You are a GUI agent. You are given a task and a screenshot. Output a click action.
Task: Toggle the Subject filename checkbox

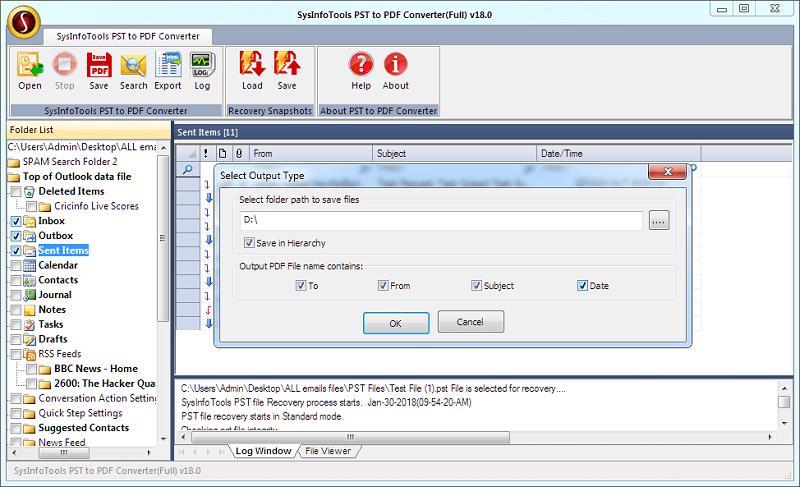477,286
